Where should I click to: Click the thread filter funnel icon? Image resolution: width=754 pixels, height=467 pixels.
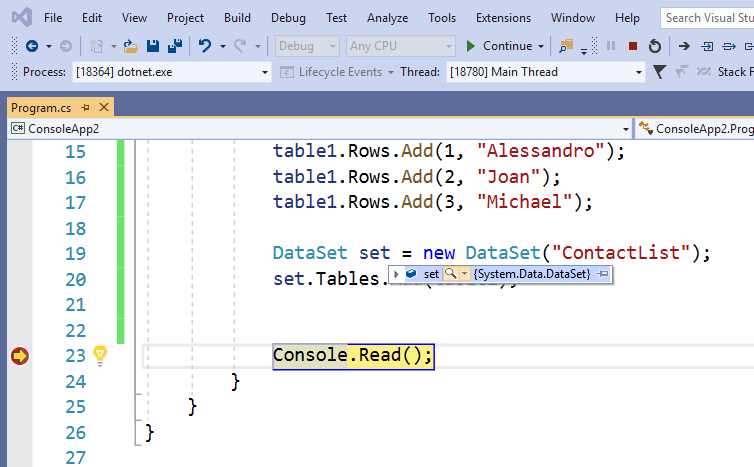(659, 72)
